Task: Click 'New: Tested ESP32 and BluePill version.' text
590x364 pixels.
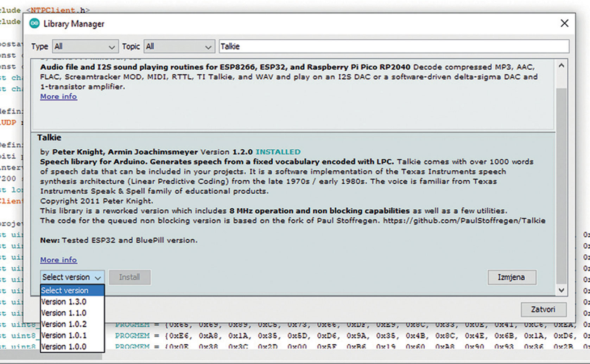Action: pos(119,240)
